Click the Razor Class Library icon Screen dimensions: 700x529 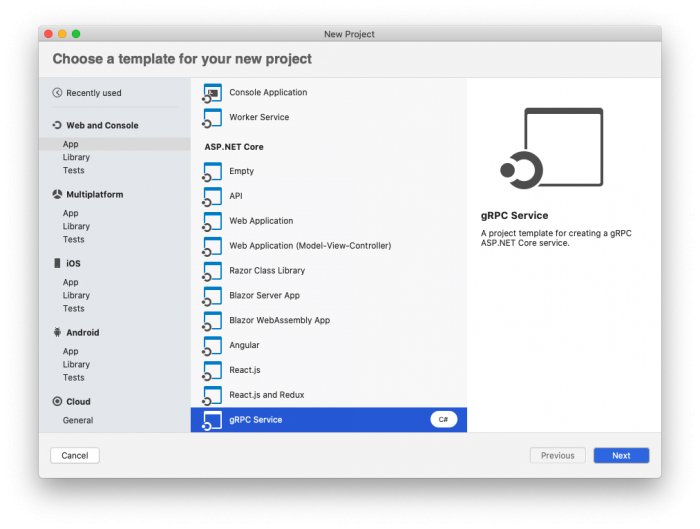click(x=212, y=271)
